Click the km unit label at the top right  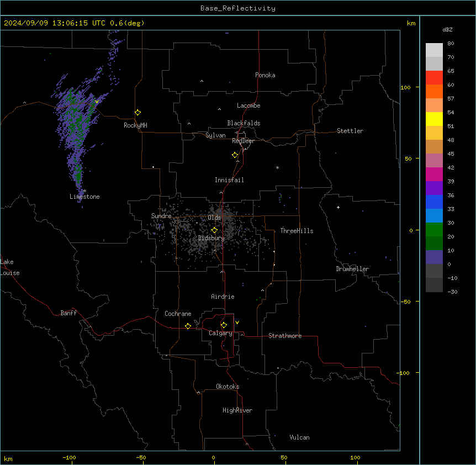point(411,23)
